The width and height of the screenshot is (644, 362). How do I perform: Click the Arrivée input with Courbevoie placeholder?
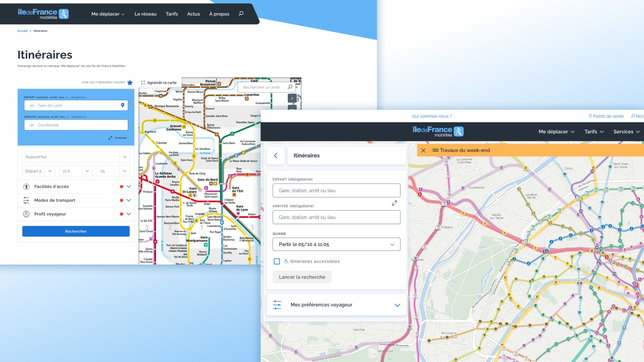(x=76, y=125)
